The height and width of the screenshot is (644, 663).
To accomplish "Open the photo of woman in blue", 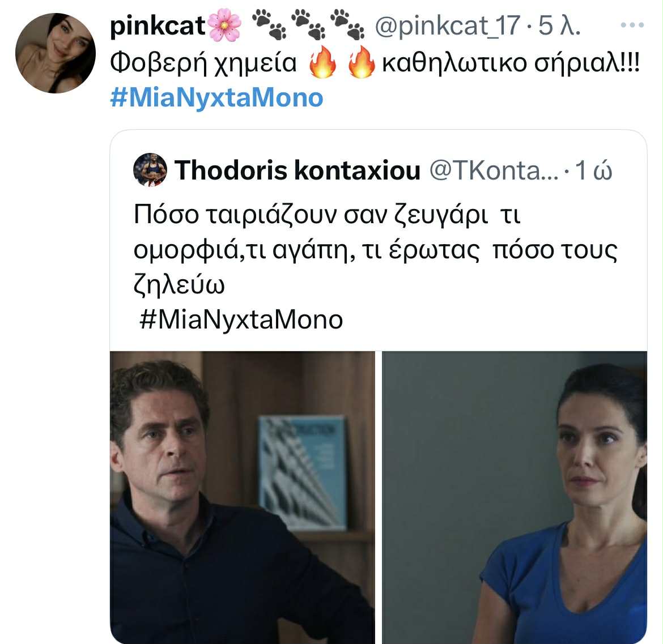I will point(515,497).
